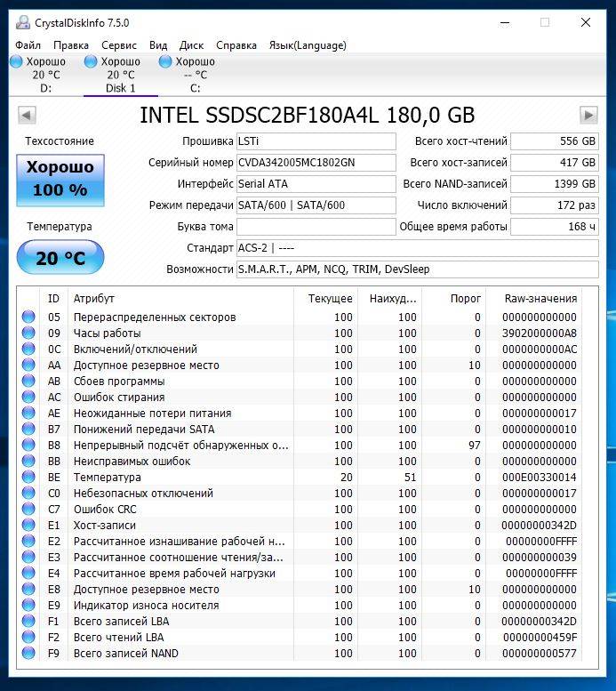This screenshot has height=691, width=616.
Task: Click status orb for Сбоев программы row
Action: [28, 381]
